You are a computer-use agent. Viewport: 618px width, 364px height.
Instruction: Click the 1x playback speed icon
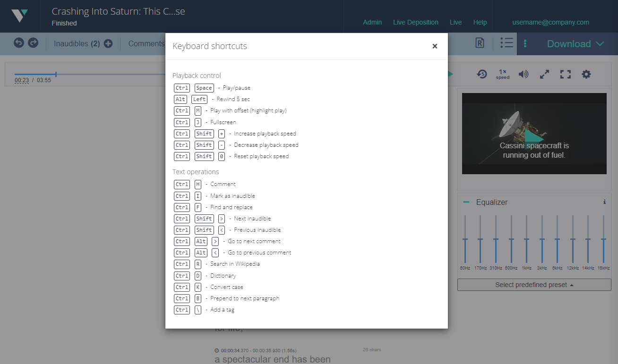(x=503, y=74)
